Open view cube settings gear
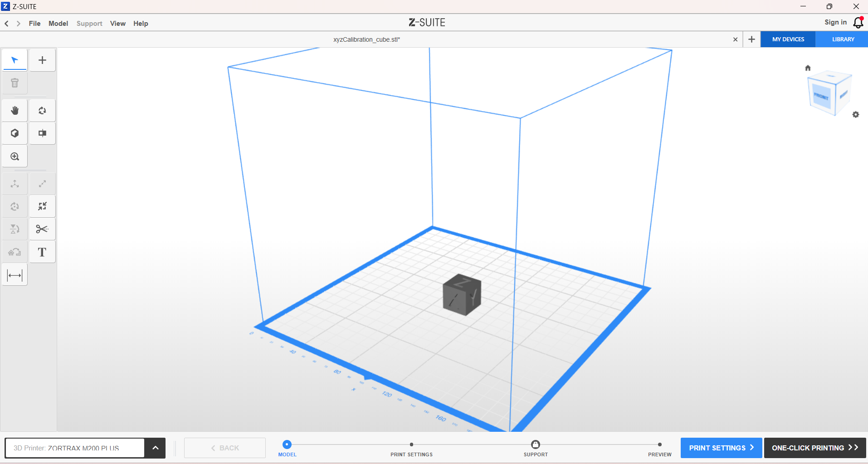Image resolution: width=868 pixels, height=464 pixels. click(x=856, y=115)
